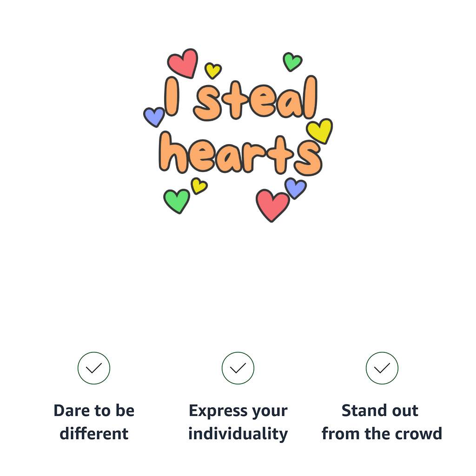
Task: Click the checkmark above 'Dare to be different'
Action: click(x=94, y=368)
